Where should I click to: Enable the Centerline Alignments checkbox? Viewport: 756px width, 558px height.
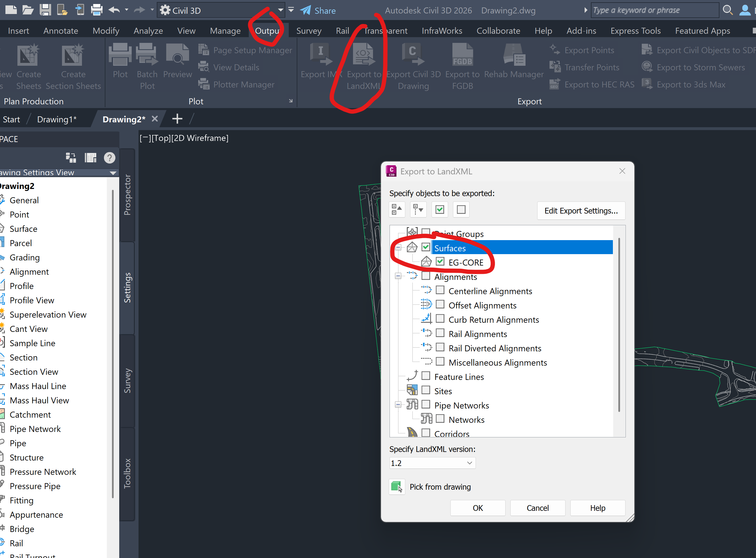click(440, 290)
